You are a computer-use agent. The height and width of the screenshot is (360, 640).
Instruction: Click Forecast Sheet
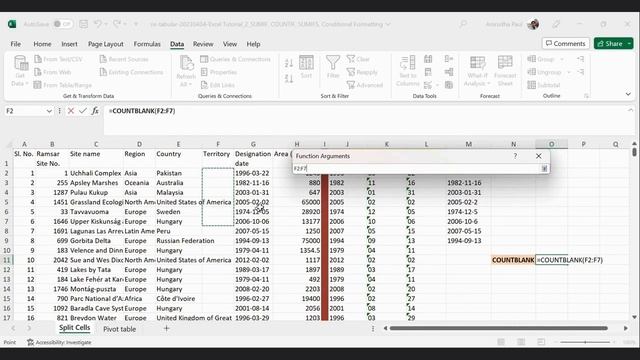pyautogui.click(x=505, y=71)
